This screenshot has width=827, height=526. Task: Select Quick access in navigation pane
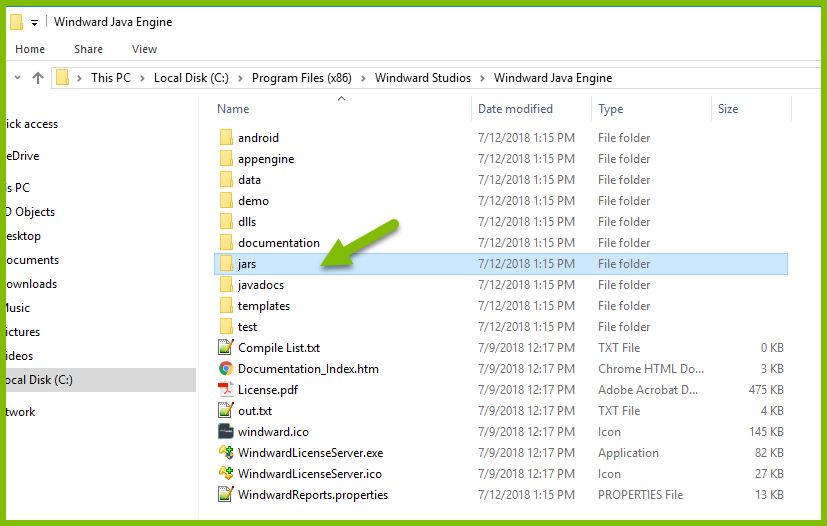[32, 124]
